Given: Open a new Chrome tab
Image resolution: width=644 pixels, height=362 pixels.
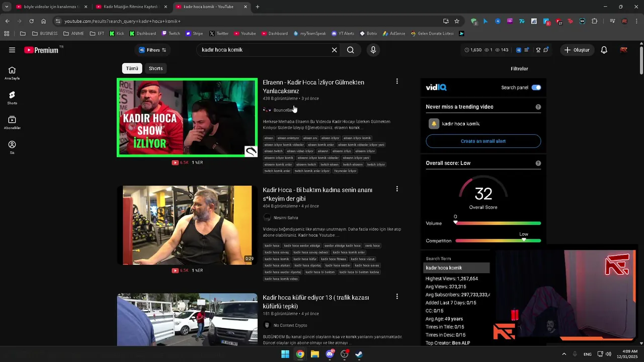Looking at the screenshot, I should (258, 7).
